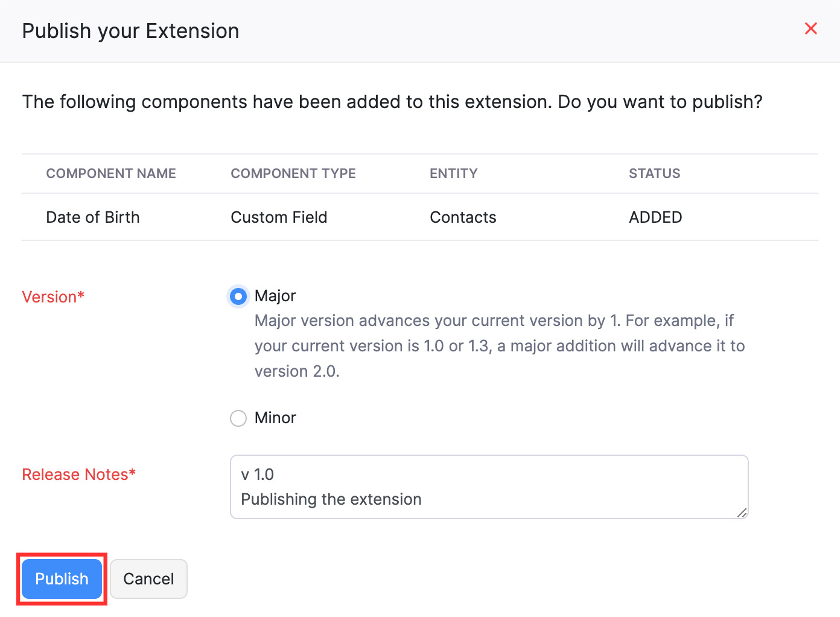Click the textarea corner resize handle
The height and width of the screenshot is (617, 840).
point(741,513)
